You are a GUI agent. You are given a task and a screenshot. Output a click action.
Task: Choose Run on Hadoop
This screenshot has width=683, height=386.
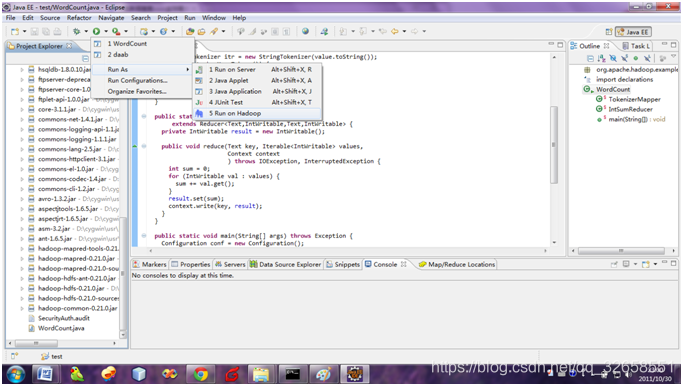coord(257,113)
